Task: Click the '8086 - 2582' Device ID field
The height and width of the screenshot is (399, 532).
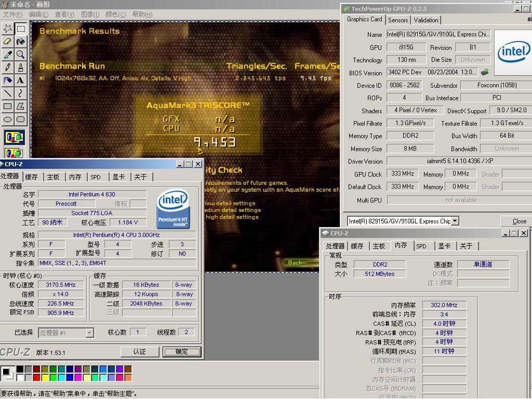Action: click(404, 85)
